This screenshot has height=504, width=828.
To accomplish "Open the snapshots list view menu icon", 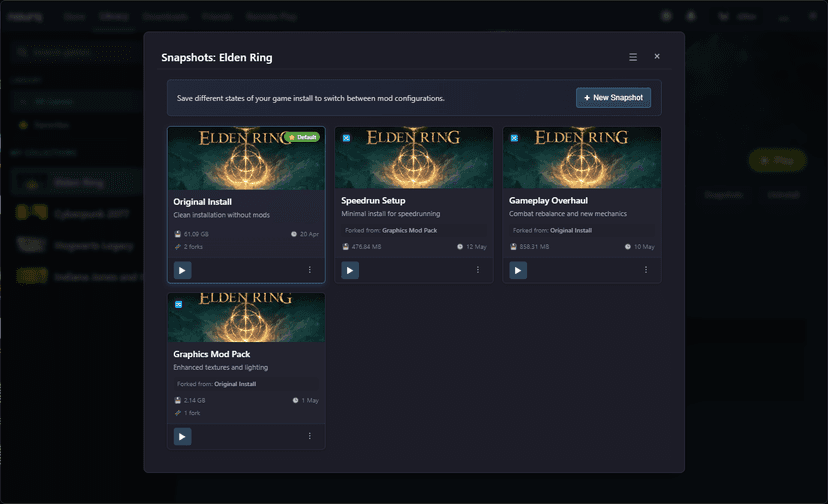I will [633, 57].
